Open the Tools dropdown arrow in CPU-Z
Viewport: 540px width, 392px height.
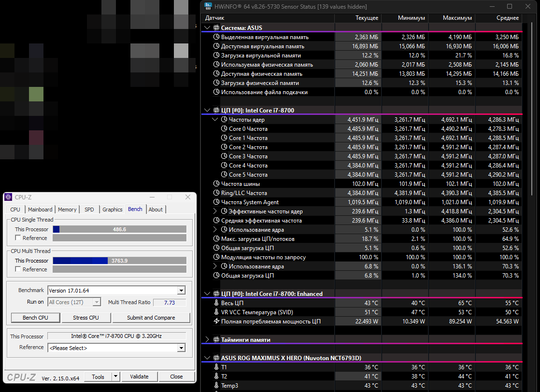116,377
